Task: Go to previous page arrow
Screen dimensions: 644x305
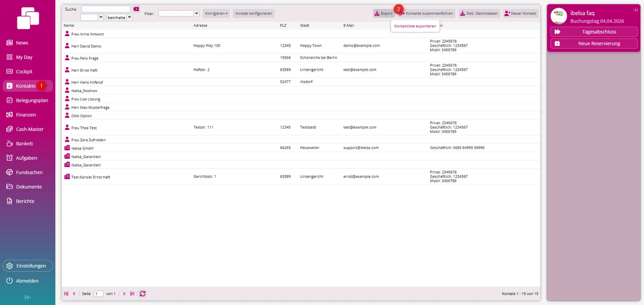Action: [x=74, y=294]
